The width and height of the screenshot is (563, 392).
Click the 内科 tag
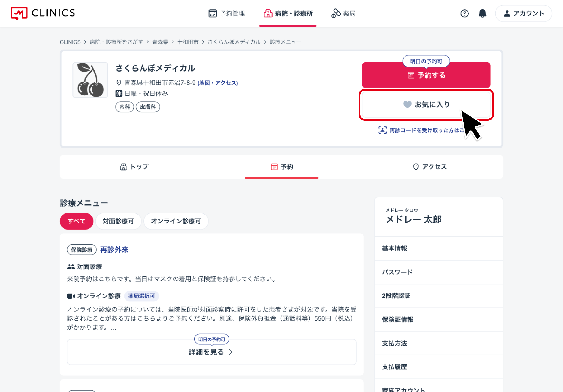125,107
